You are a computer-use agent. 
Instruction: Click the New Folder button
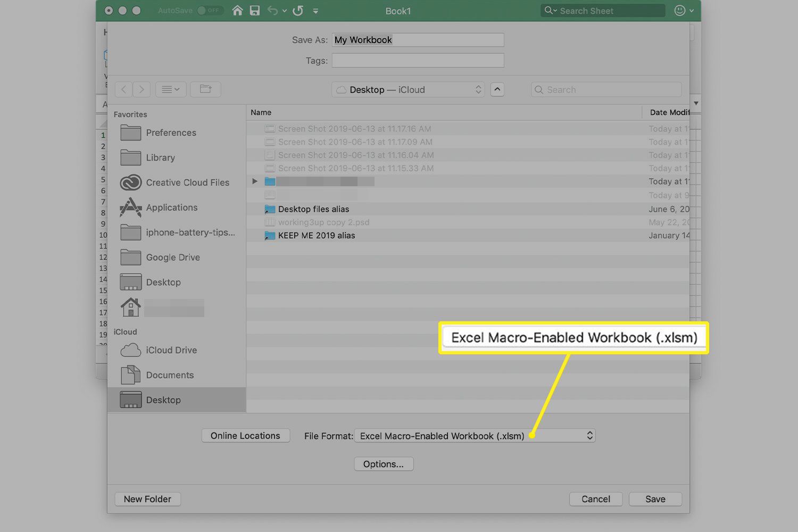(147, 499)
